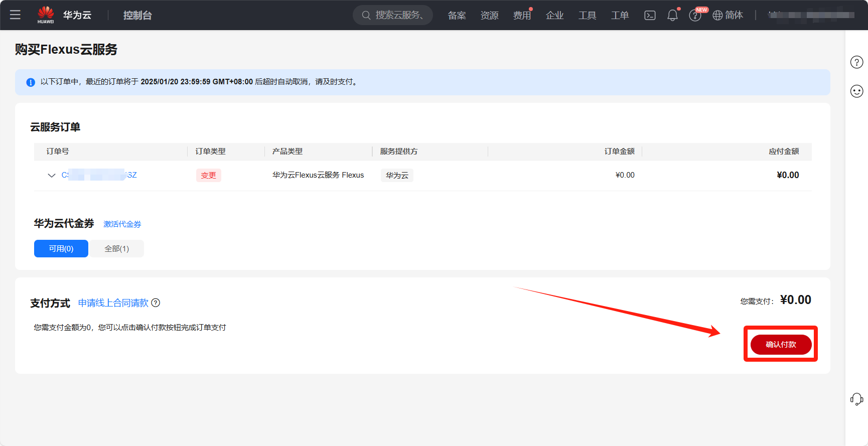Open the 备案 menu
Viewport: 868px width, 446px height.
457,16
